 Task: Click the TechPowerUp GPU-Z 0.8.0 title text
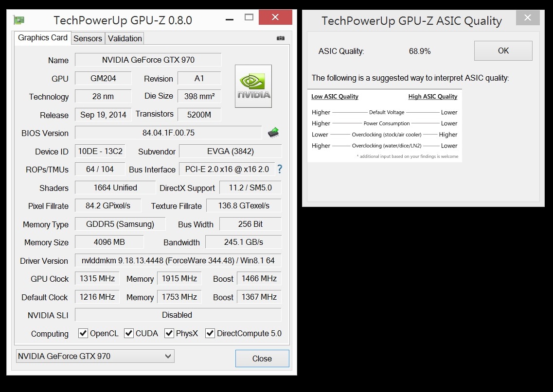[123, 20]
